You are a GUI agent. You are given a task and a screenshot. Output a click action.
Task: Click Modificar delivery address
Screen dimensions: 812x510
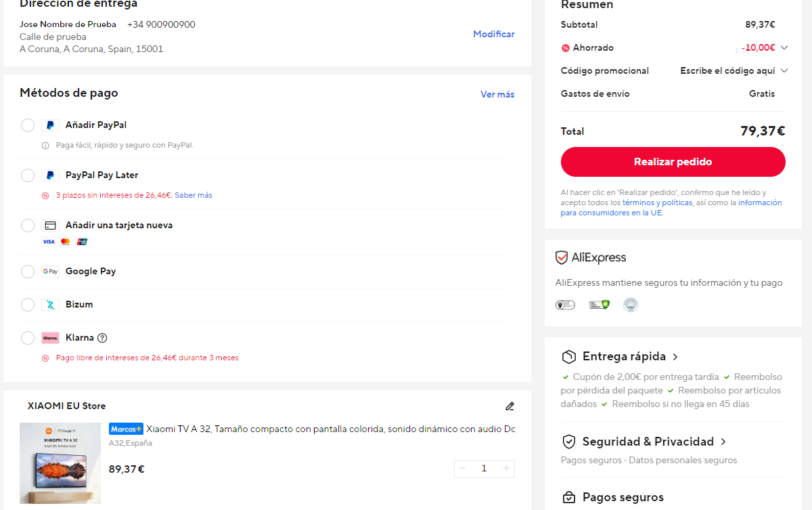(x=494, y=35)
